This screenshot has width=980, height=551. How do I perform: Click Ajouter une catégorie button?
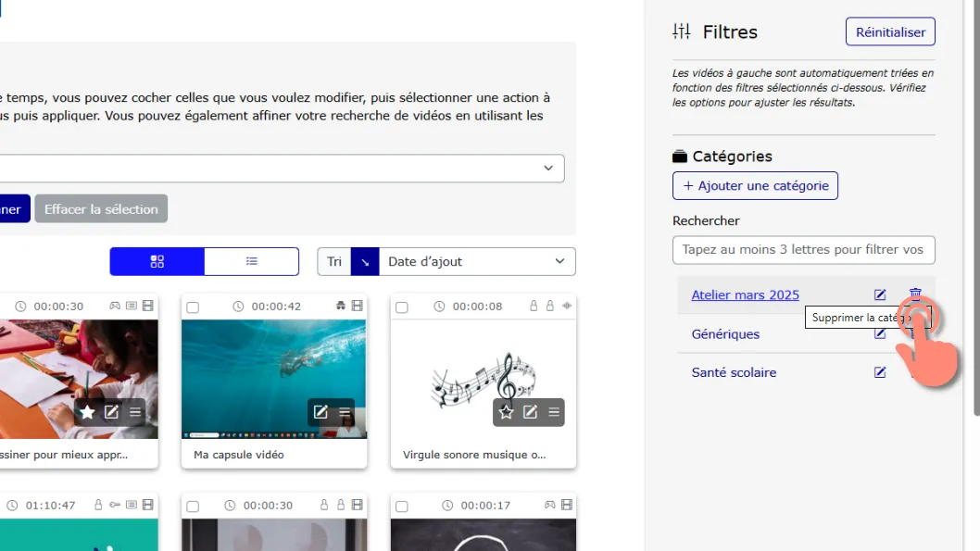[x=755, y=185]
